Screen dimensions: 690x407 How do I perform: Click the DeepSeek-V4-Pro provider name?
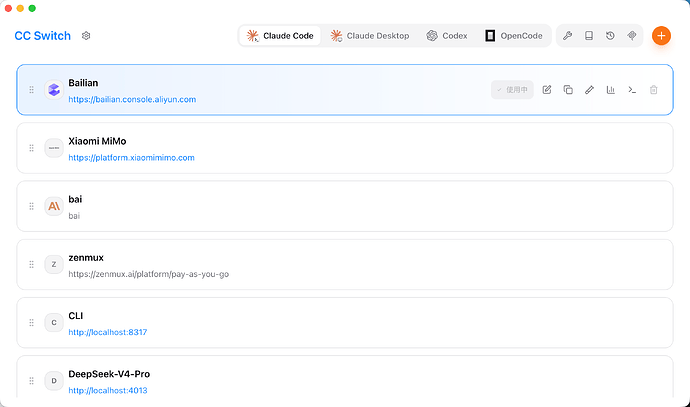(x=109, y=374)
